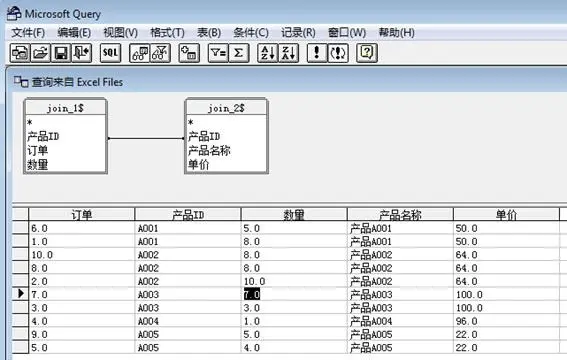Open the 条件(C) menu
Viewport: 567px width, 360px height.
[x=251, y=33]
